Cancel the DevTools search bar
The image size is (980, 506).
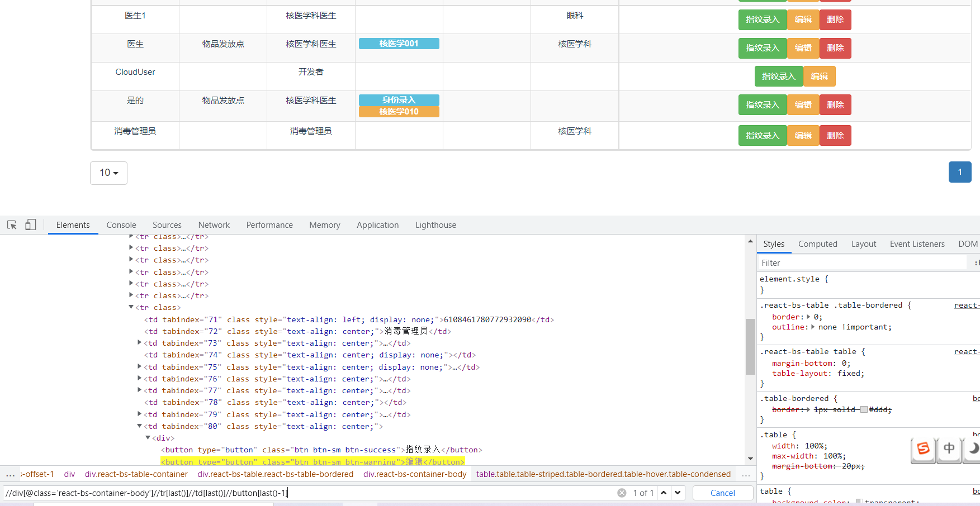point(722,493)
